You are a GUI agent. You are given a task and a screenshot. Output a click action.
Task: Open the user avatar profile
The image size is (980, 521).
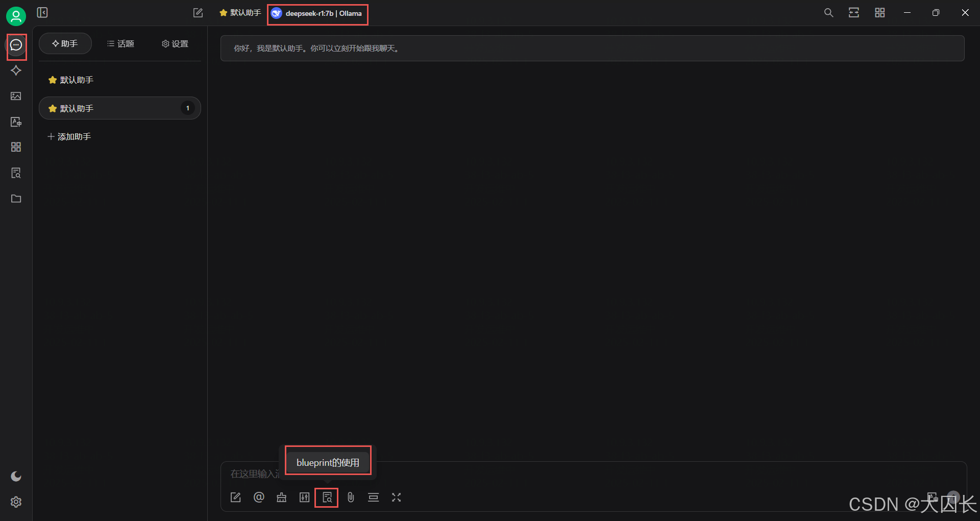click(16, 16)
